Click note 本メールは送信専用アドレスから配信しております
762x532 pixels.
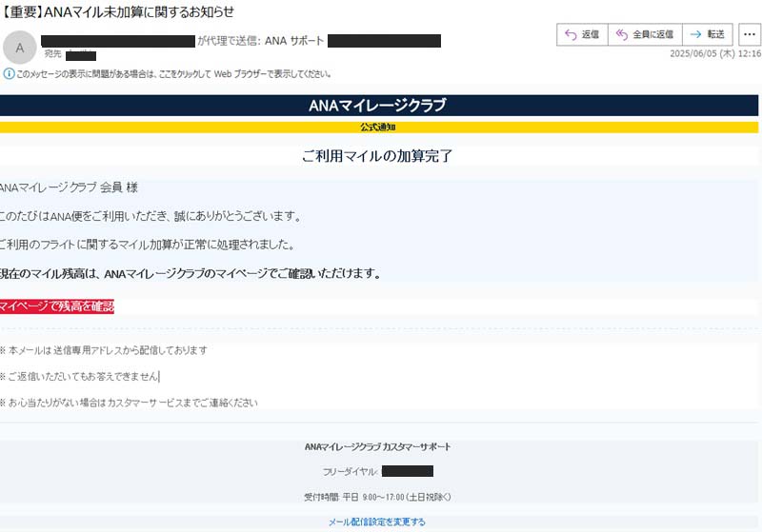tap(104, 350)
